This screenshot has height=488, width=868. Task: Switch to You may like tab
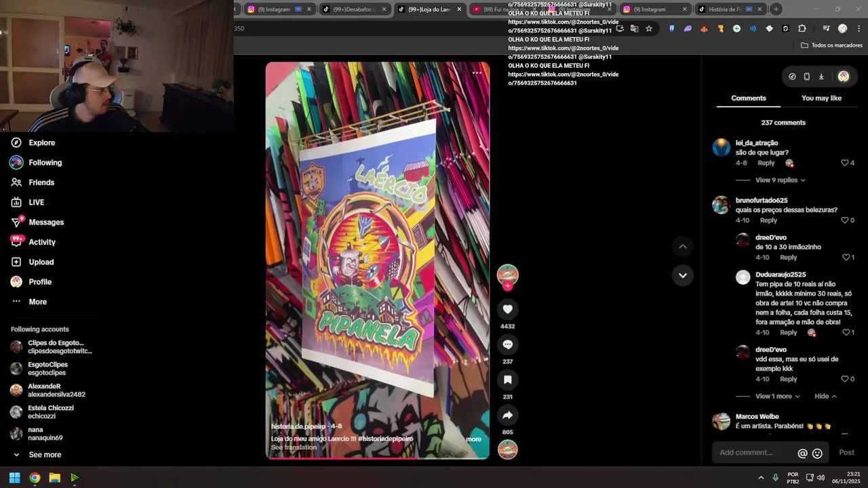click(x=821, y=98)
